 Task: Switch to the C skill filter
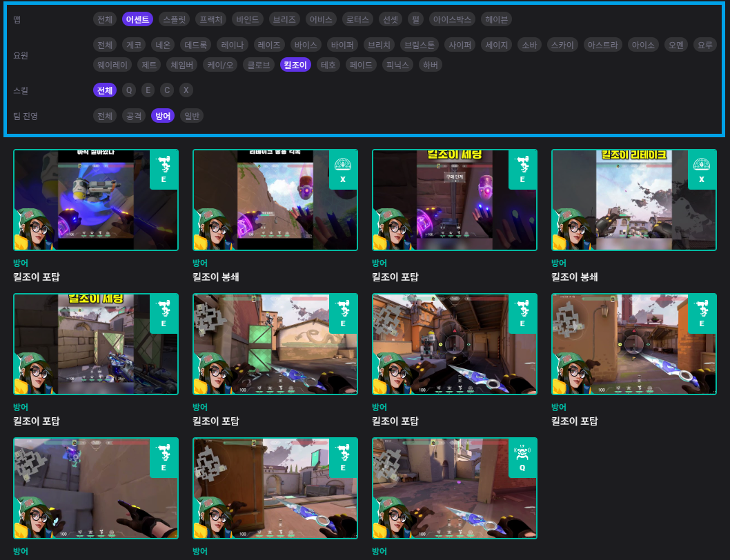coord(167,90)
